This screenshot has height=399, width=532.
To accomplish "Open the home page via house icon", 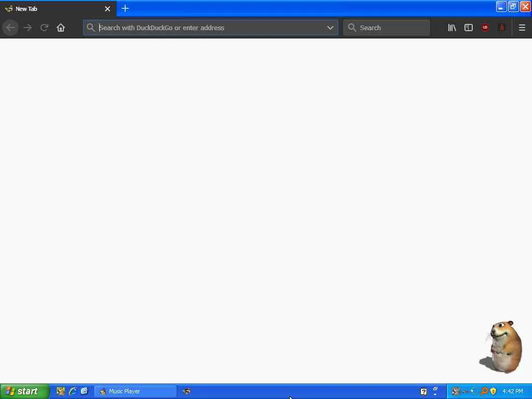I will tap(61, 28).
